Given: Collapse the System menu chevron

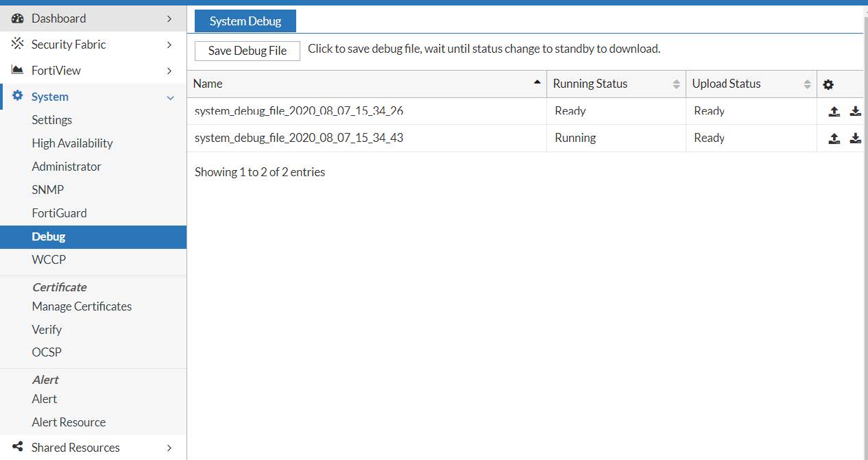Looking at the screenshot, I should click(171, 97).
